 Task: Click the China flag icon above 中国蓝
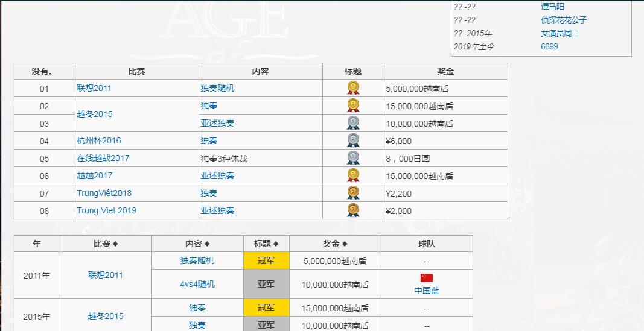click(427, 278)
